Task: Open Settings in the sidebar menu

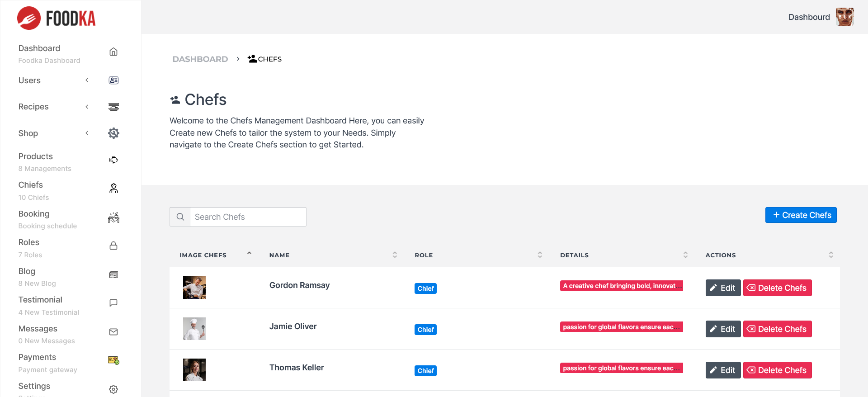Action: pyautogui.click(x=34, y=386)
